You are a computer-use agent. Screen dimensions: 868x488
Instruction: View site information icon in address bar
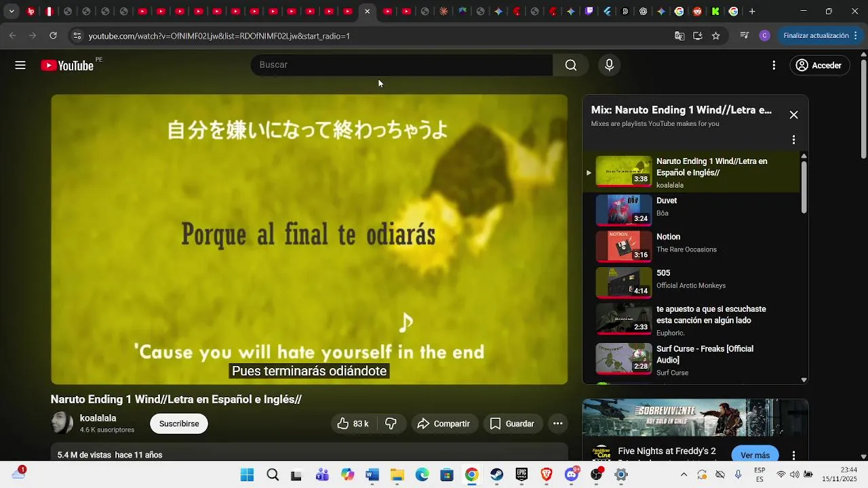click(x=77, y=36)
